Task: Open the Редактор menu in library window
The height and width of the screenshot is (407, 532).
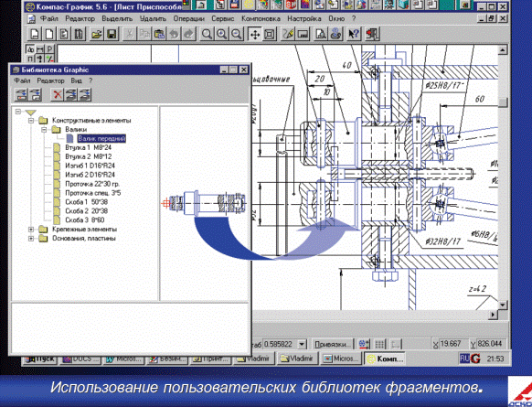Action: (50, 80)
